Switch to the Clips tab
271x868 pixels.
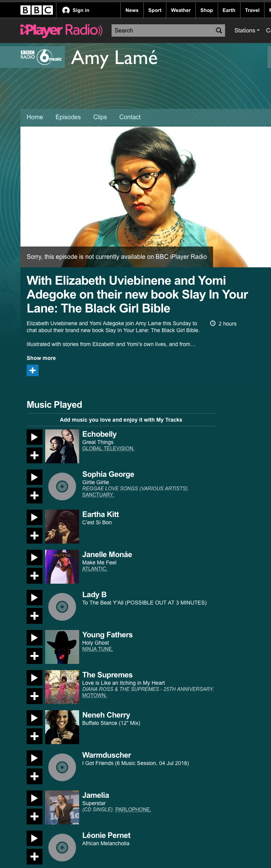coord(100,117)
